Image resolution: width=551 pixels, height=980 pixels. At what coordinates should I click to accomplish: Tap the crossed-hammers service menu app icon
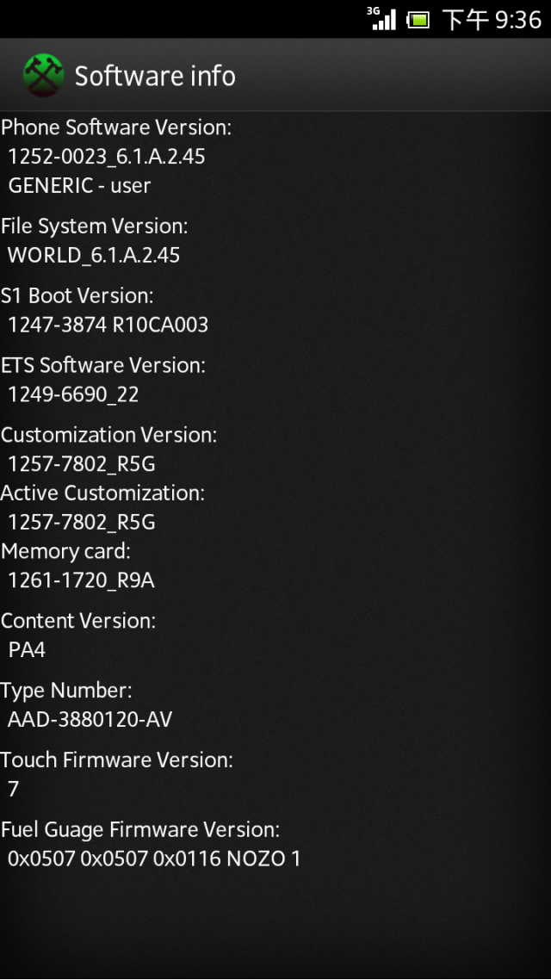(43, 76)
